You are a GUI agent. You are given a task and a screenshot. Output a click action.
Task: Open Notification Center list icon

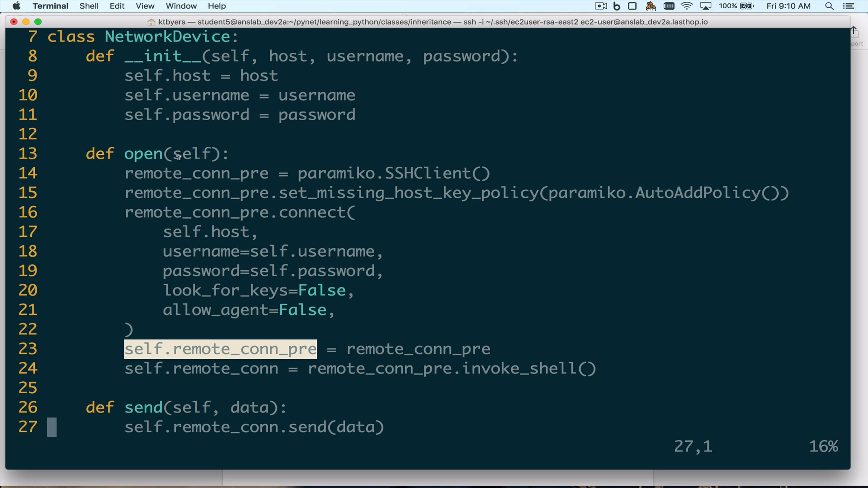point(848,6)
